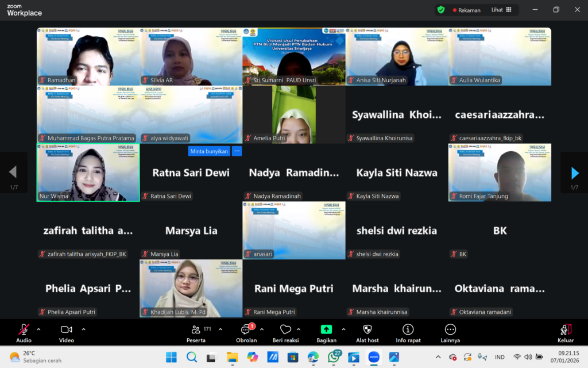Open three-dots menu on Ratna Sari Dewi tile
Image resolution: width=588 pixels, height=368 pixels.
237,151
